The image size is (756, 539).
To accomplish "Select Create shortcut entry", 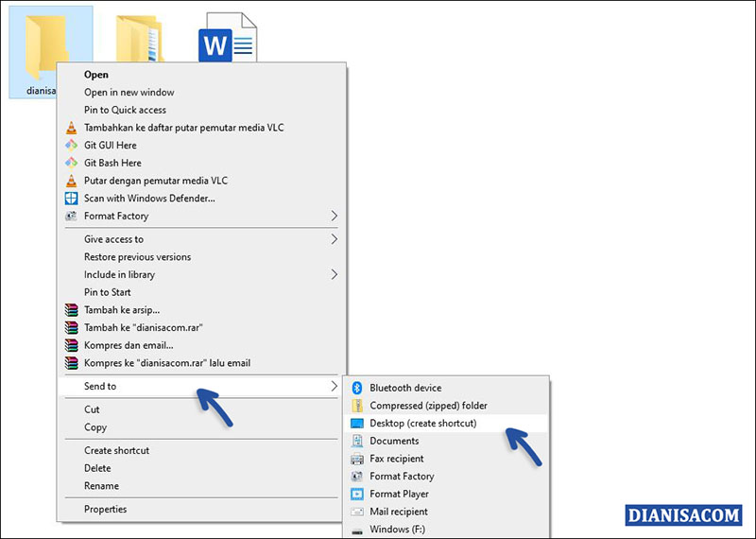I will [201, 451].
